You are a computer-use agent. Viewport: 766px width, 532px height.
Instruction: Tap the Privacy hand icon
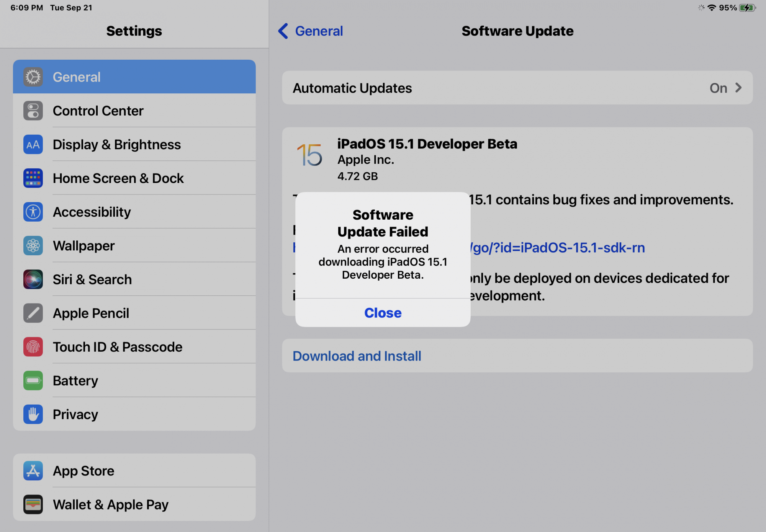pyautogui.click(x=33, y=414)
